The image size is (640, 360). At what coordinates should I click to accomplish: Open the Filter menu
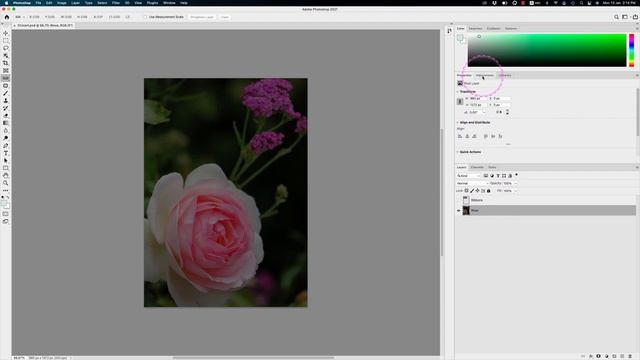click(116, 3)
